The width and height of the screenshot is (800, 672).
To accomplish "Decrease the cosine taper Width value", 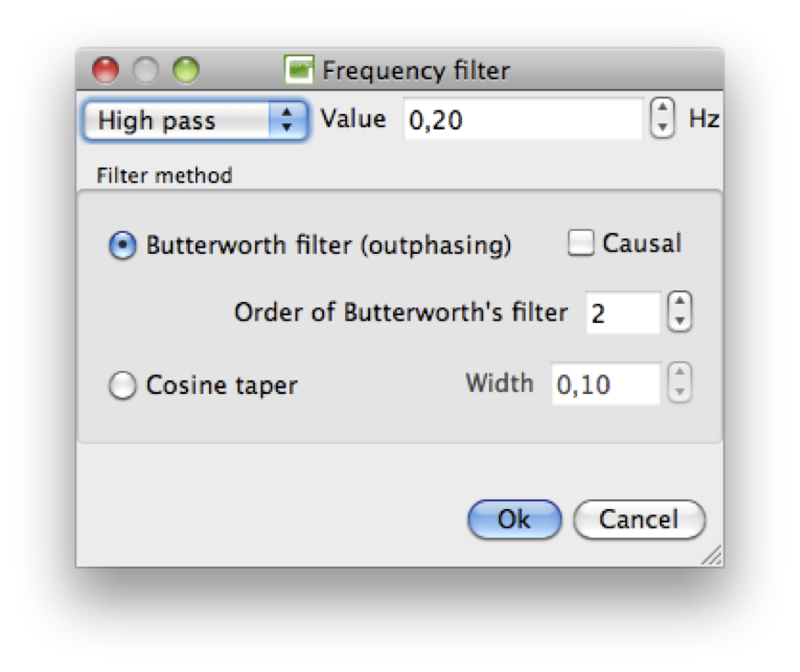I will [x=678, y=392].
